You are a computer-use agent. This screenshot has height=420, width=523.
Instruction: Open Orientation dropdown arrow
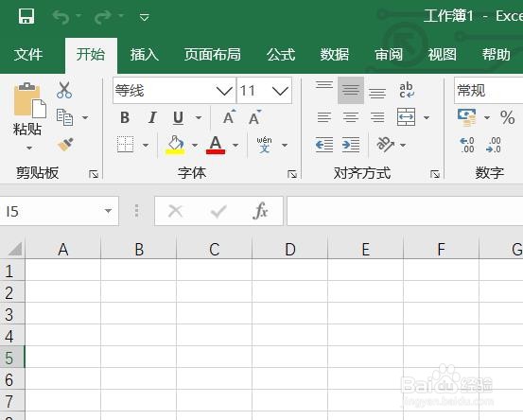click(x=403, y=145)
